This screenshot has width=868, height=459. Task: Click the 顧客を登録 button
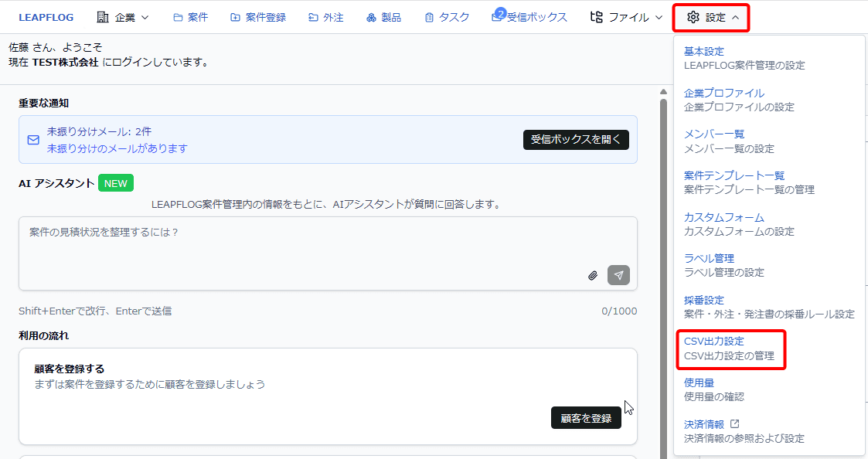[x=586, y=417]
